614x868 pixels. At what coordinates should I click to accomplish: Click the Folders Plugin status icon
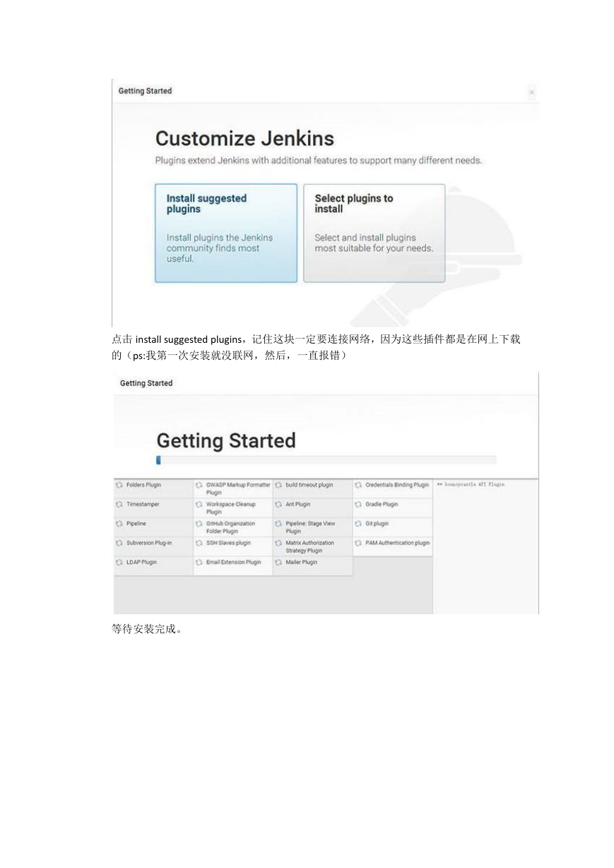pyautogui.click(x=119, y=486)
